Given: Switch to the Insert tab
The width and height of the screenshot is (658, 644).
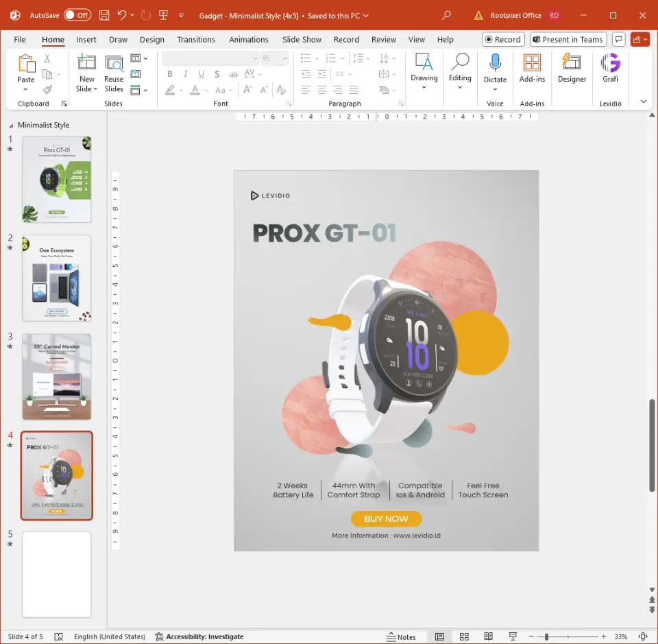Looking at the screenshot, I should click(86, 40).
